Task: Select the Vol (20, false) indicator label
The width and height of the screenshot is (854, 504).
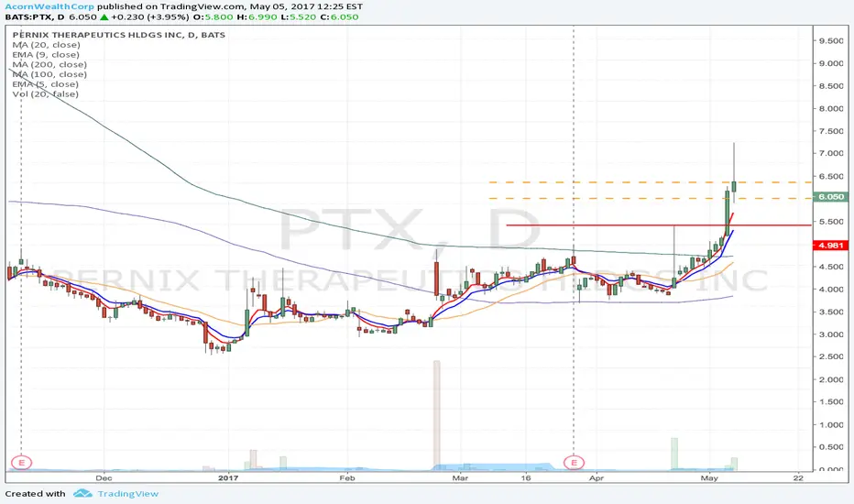Action: [x=45, y=93]
